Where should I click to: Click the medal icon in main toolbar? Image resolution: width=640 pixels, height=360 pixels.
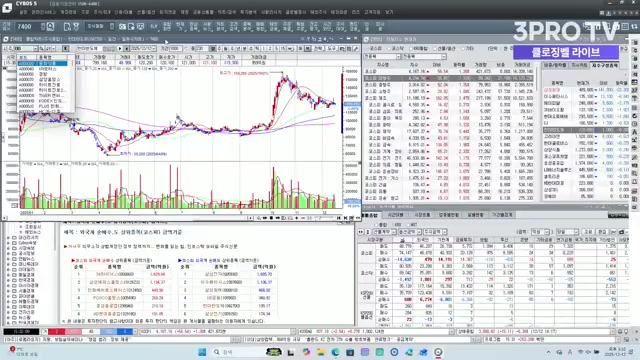(x=76, y=27)
